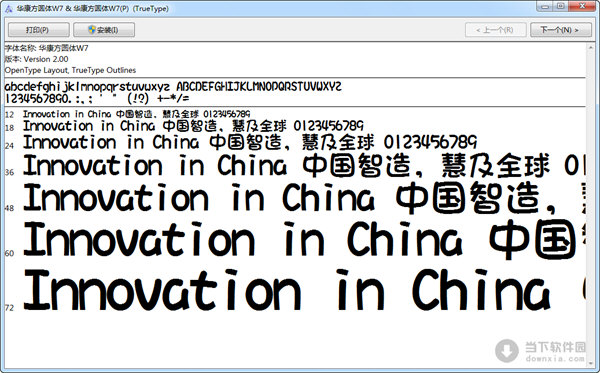Click the shield icon on install button
The width and height of the screenshot is (600, 373).
[92, 29]
